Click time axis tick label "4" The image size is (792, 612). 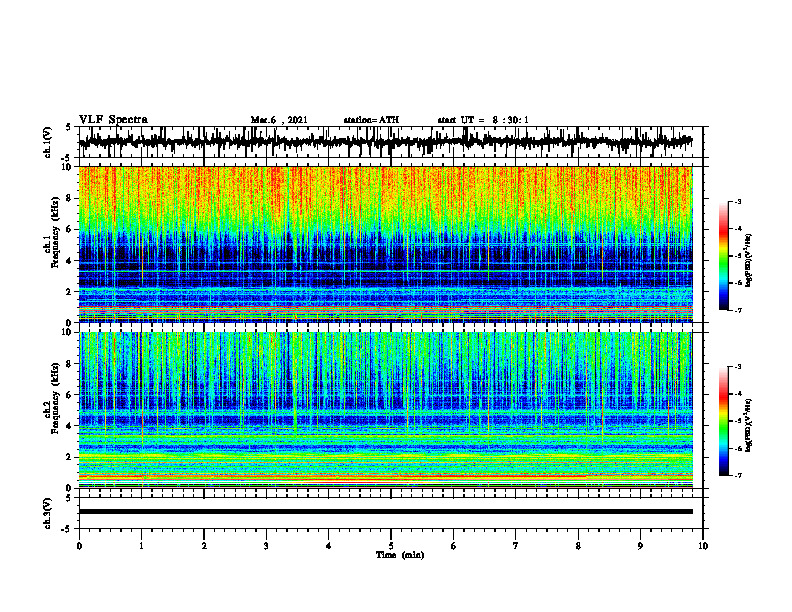(329, 546)
